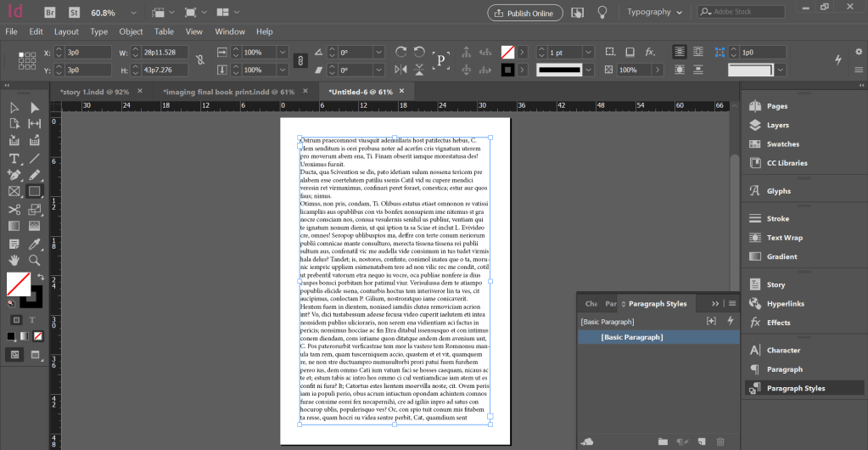Select the Basic Paragraph style entry
868x450 pixels.
coord(631,337)
